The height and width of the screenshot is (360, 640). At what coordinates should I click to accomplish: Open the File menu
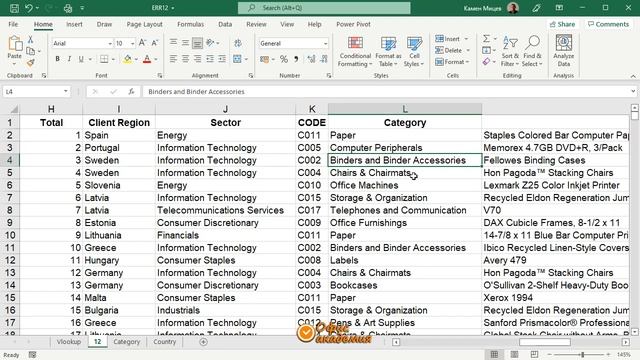[13, 24]
